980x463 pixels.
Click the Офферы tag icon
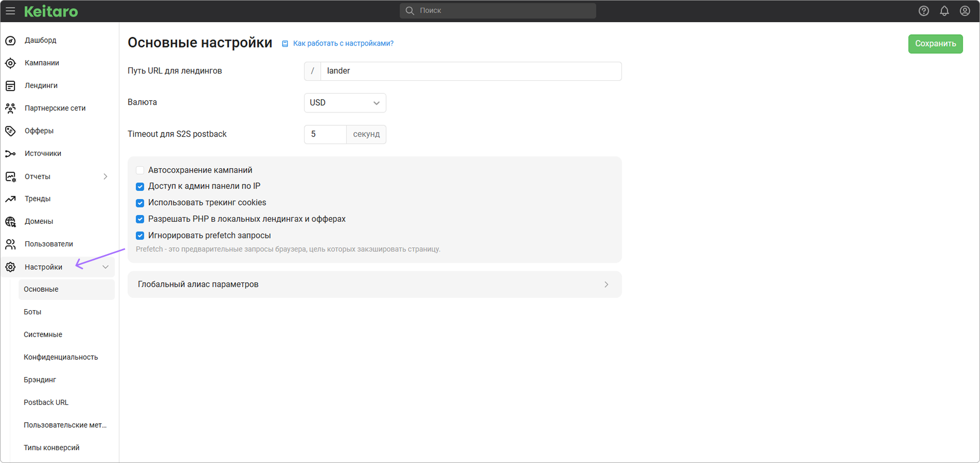tap(11, 131)
